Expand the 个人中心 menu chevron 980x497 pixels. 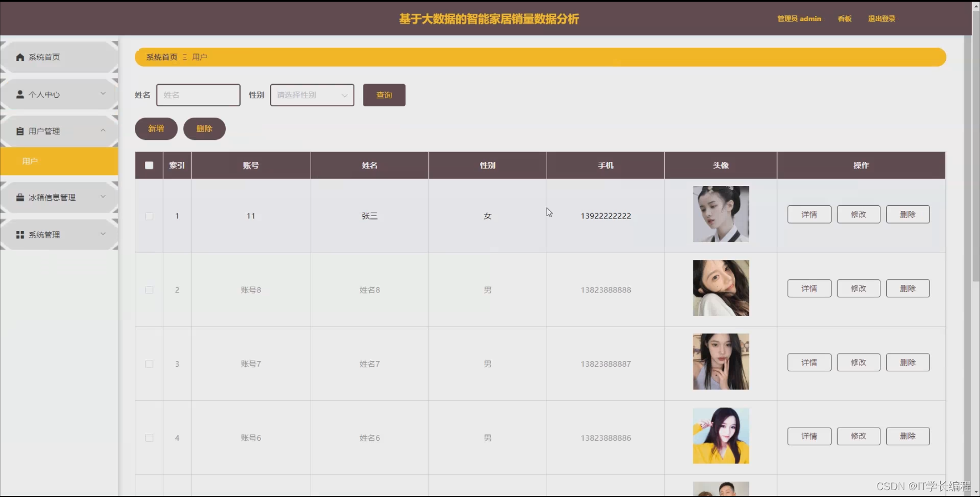[x=103, y=93]
